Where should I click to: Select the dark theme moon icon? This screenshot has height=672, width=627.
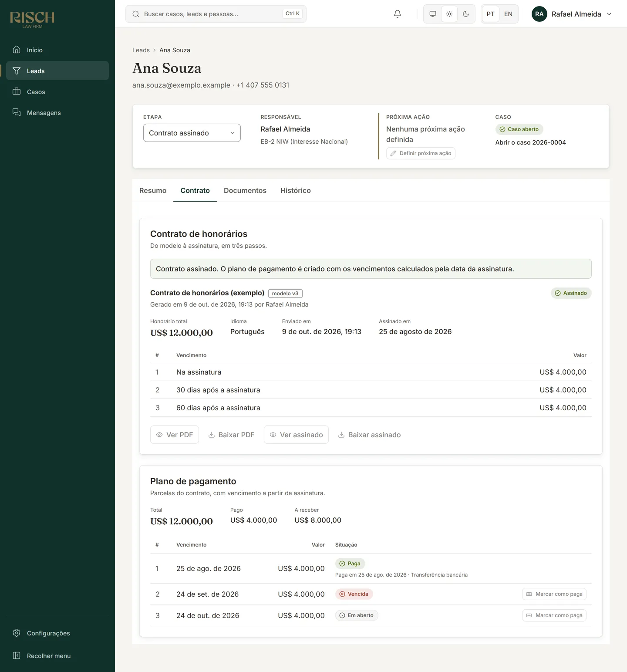tap(466, 14)
